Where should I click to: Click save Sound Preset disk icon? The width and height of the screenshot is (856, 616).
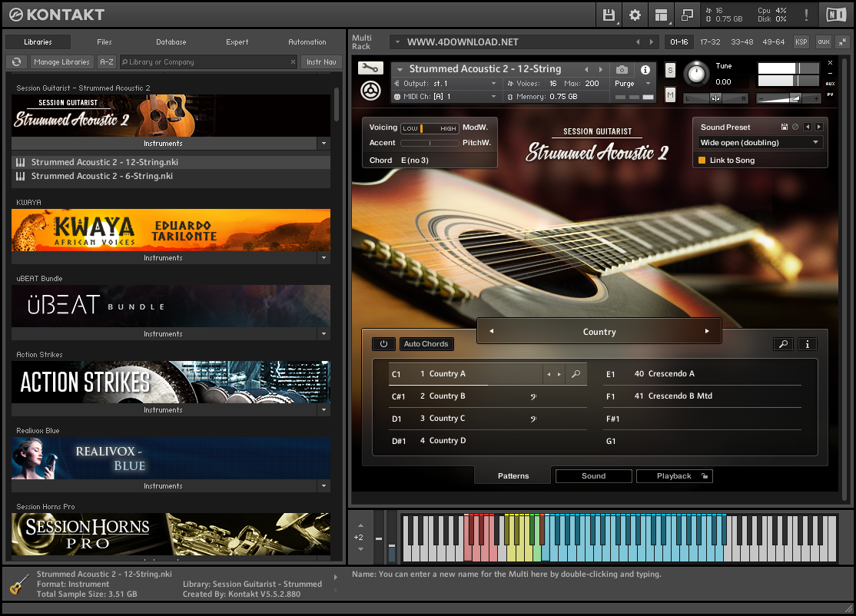[785, 127]
